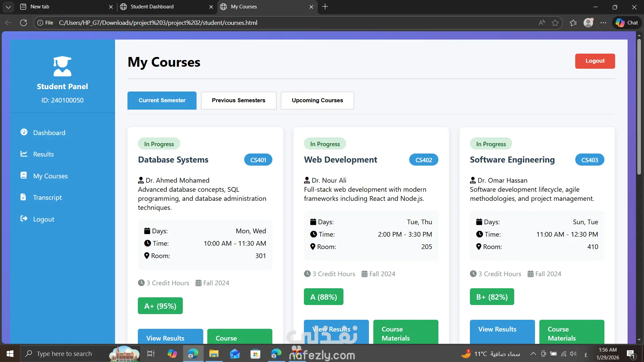
Task: Add page to favorites with star icon
Action: (555, 23)
